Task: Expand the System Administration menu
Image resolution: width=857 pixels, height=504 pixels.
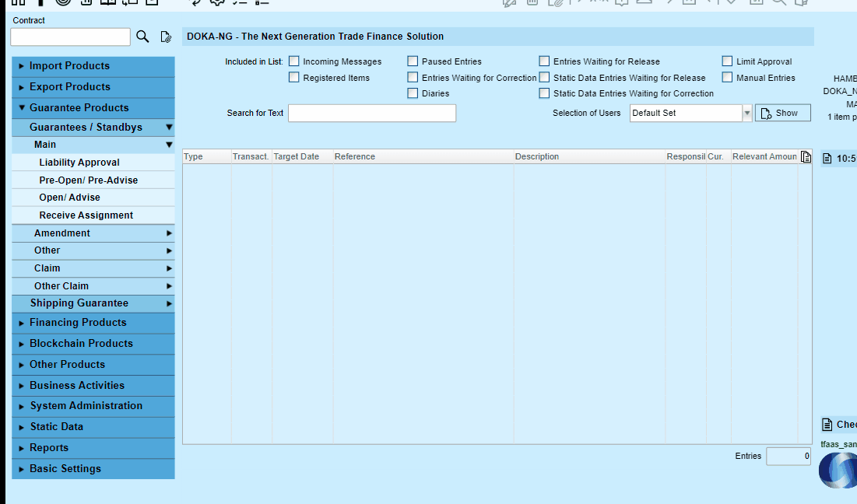Action: pos(93,406)
